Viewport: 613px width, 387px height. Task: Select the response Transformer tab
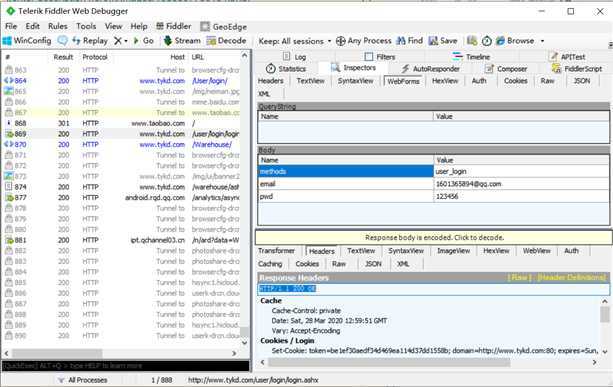(276, 251)
